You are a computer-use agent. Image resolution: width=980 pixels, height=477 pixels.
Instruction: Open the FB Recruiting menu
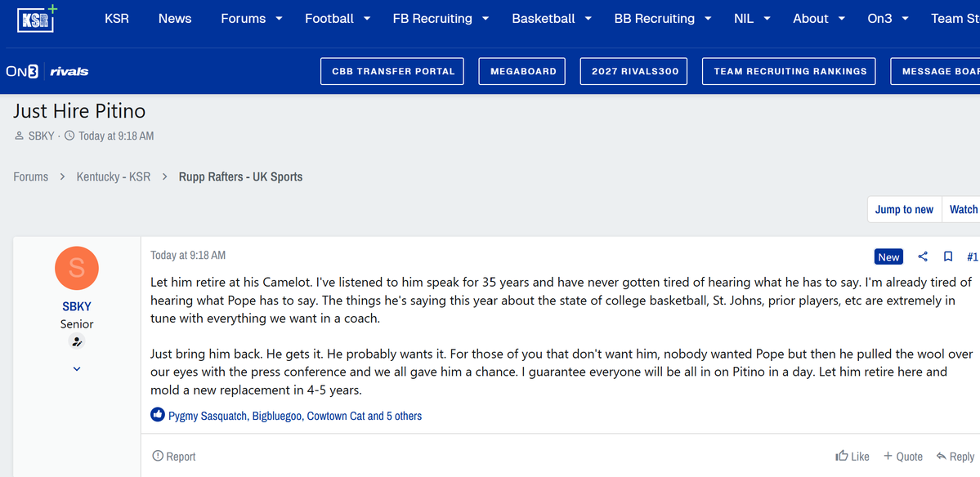click(x=432, y=18)
